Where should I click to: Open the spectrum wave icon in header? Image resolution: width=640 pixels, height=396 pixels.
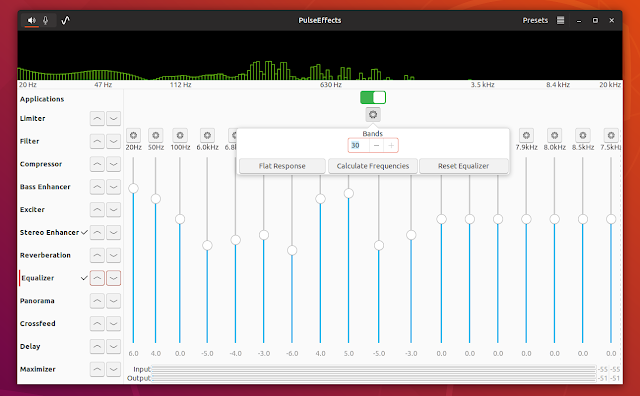pos(65,20)
